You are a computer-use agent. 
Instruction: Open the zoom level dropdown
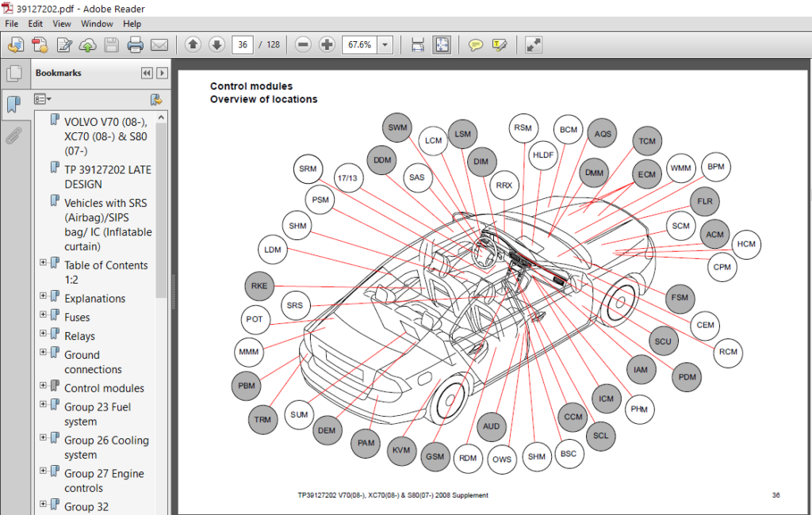pos(385,45)
